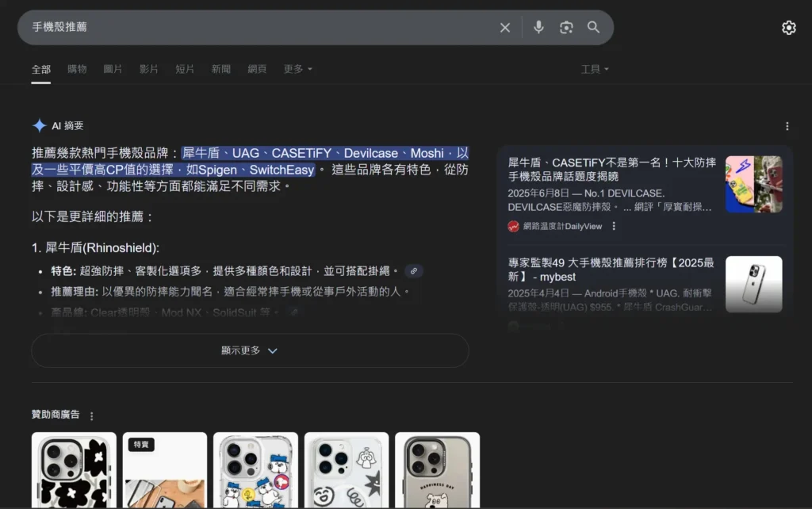Open the AI overview options three-dot menu

pyautogui.click(x=787, y=125)
